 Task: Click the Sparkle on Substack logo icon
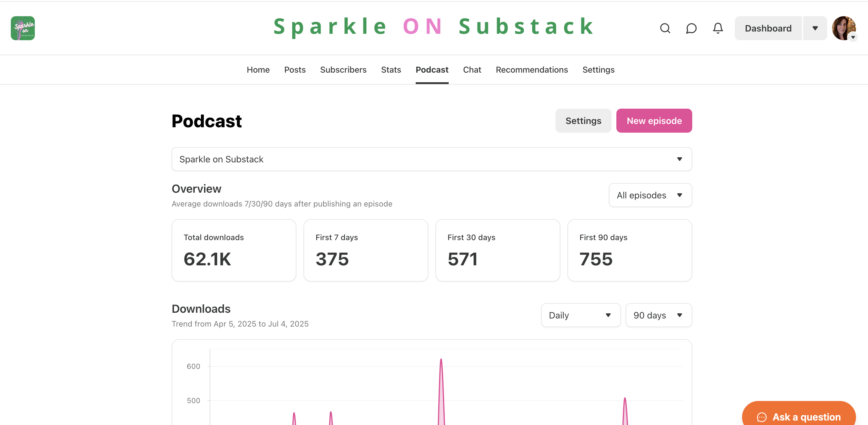[x=22, y=28]
